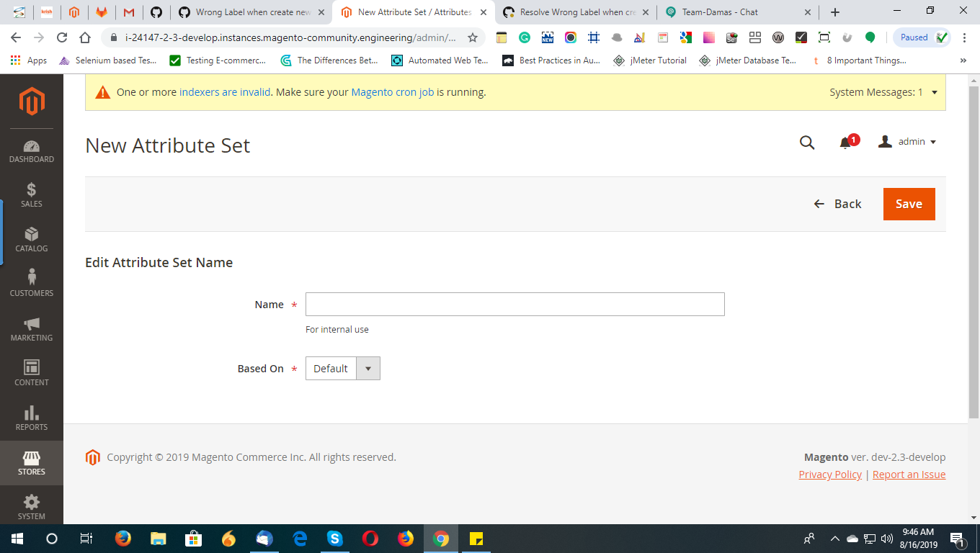Select the Sales sidebar icon

point(31,196)
